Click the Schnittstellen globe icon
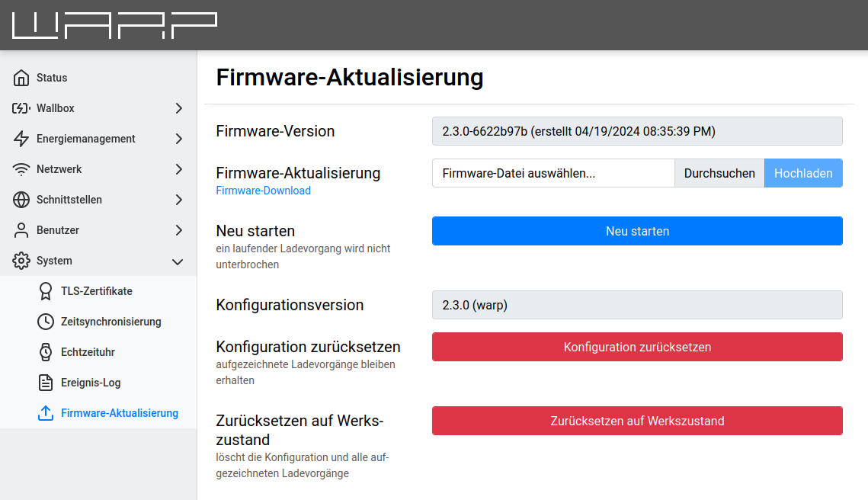 pos(21,200)
